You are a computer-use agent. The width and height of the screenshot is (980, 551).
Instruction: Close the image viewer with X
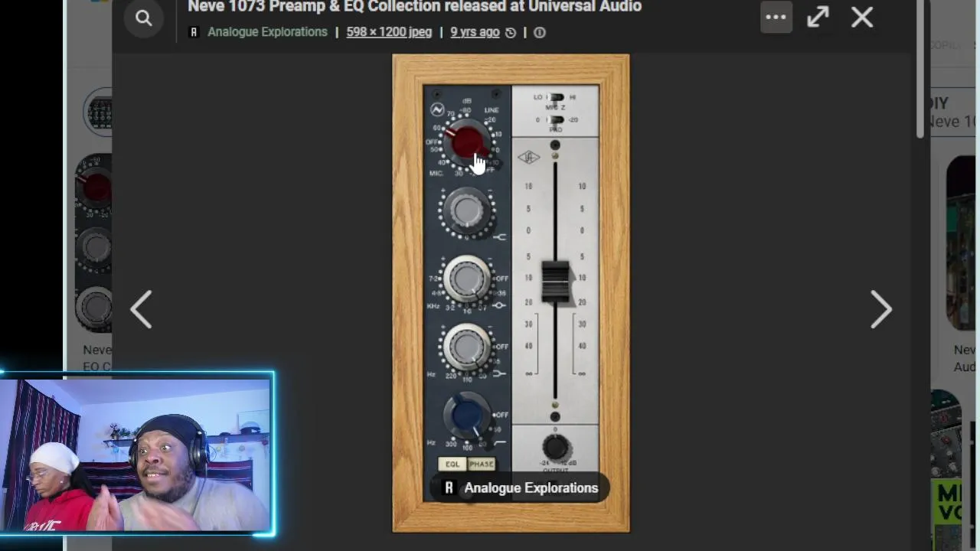point(862,17)
